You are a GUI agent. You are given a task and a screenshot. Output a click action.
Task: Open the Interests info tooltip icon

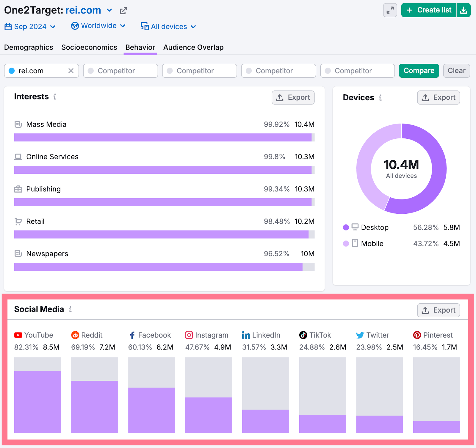[x=55, y=97]
